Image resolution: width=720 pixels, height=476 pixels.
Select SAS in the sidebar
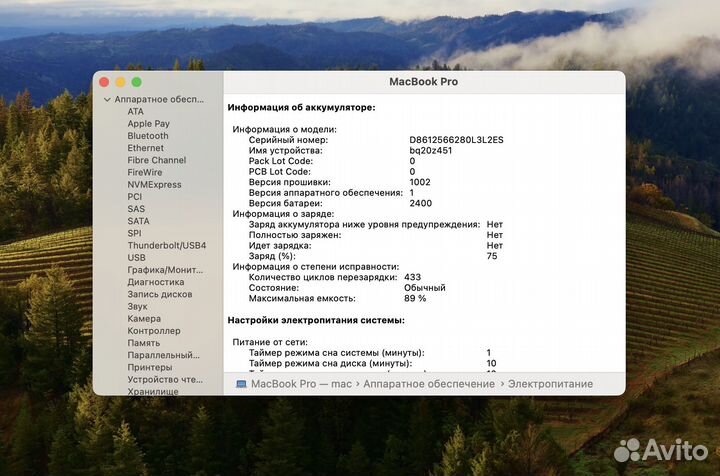click(x=136, y=209)
